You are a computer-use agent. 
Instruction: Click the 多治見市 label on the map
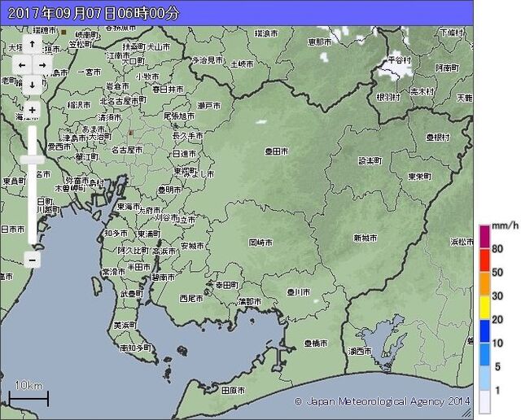point(208,60)
